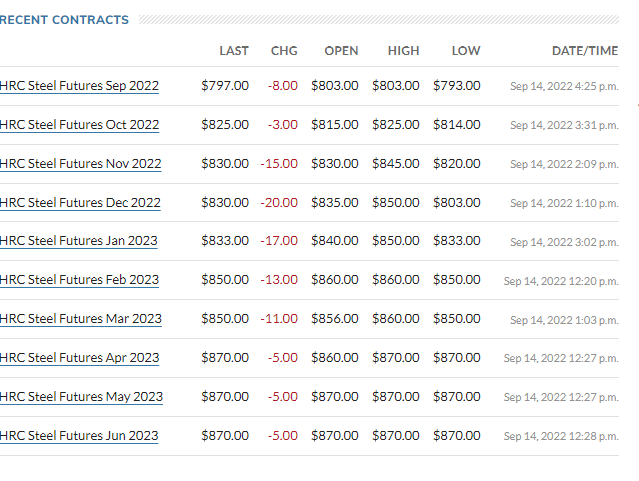Open HRC Steel Futures Mar 2023 link
This screenshot has height=481, width=639.
80,319
